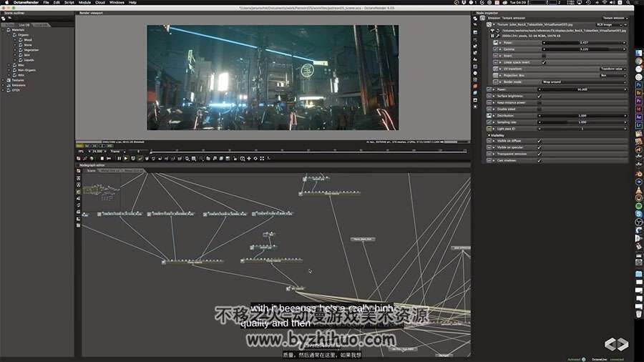This screenshot has width=644, height=362.
Task: Enable Double sided checkbox
Action: coord(540,109)
